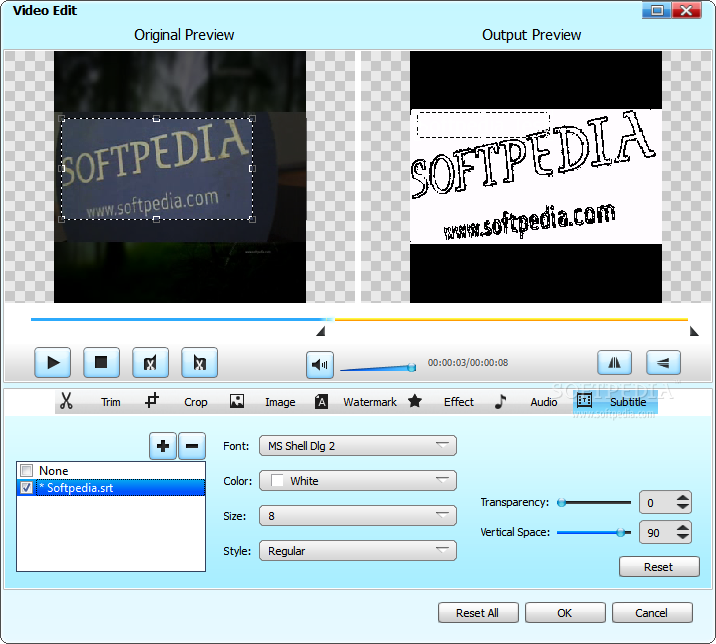The height and width of the screenshot is (644, 716).
Task: Click the trim end timeline marker
Action: click(694, 331)
